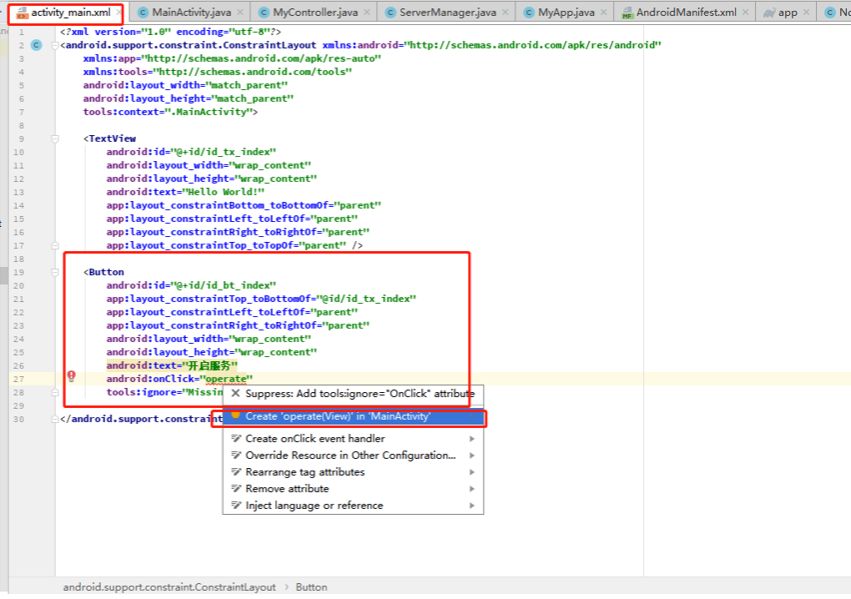
Task: Collapse the Button tag fold marker on line 19
Action: 55,272
